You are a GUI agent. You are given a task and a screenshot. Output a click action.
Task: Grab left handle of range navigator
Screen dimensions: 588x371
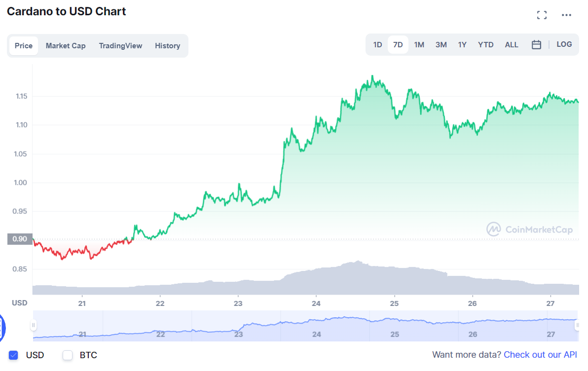pyautogui.click(x=34, y=325)
